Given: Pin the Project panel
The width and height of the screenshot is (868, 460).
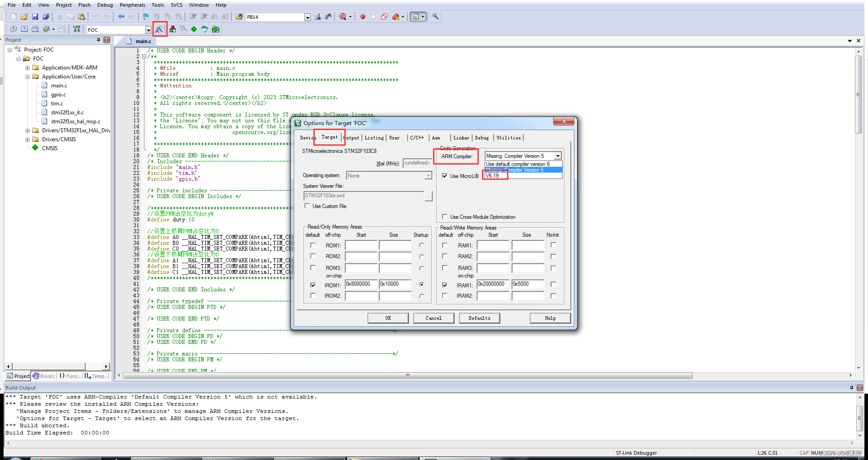Looking at the screenshot, I should pyautogui.click(x=99, y=40).
